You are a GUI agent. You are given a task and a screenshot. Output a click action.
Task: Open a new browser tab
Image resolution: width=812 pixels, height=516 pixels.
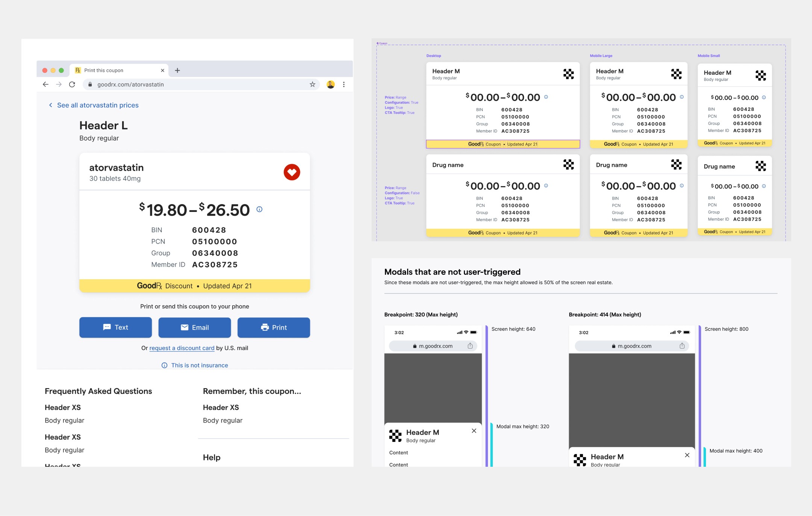tap(177, 70)
